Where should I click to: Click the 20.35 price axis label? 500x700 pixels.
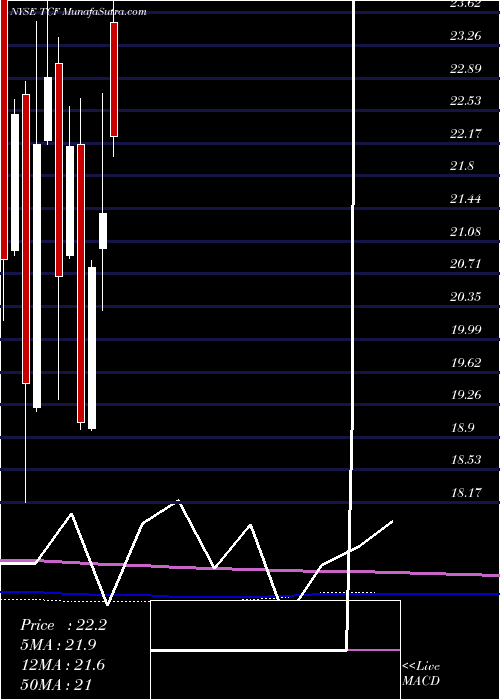point(466,297)
